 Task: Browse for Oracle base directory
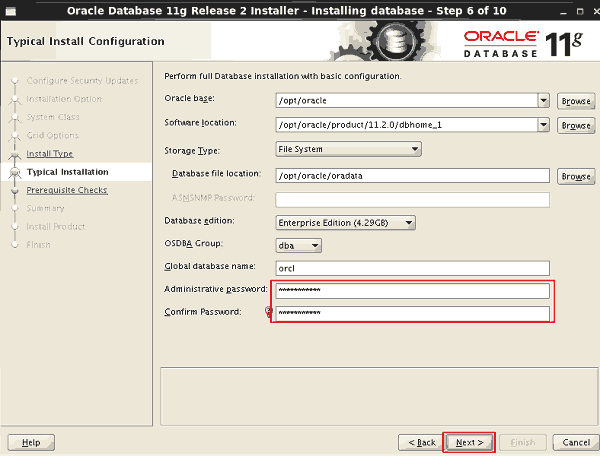point(576,101)
